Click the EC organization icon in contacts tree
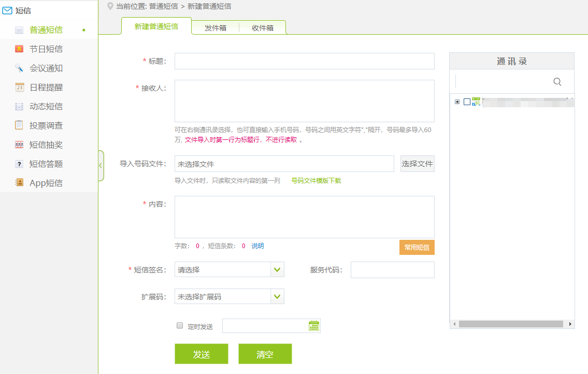 click(x=476, y=102)
